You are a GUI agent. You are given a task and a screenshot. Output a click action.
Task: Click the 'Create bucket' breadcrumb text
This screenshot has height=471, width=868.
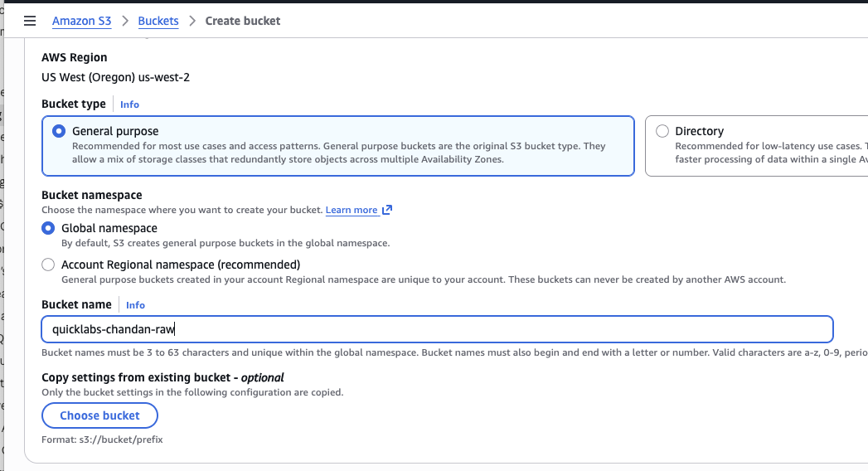pyautogui.click(x=242, y=21)
